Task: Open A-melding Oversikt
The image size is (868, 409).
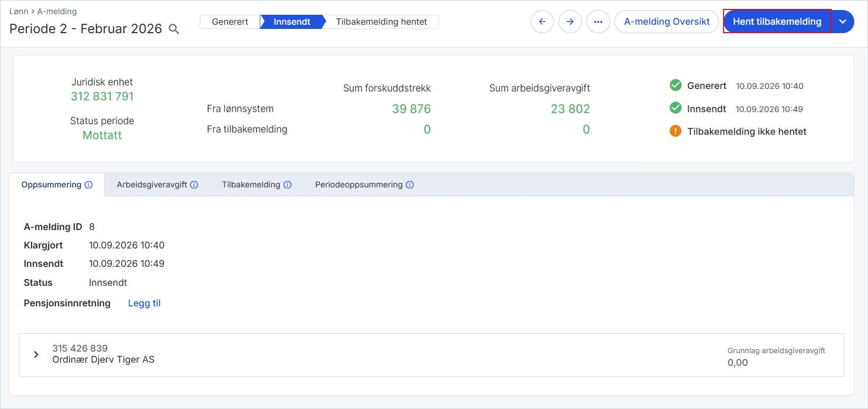Action: pos(667,22)
